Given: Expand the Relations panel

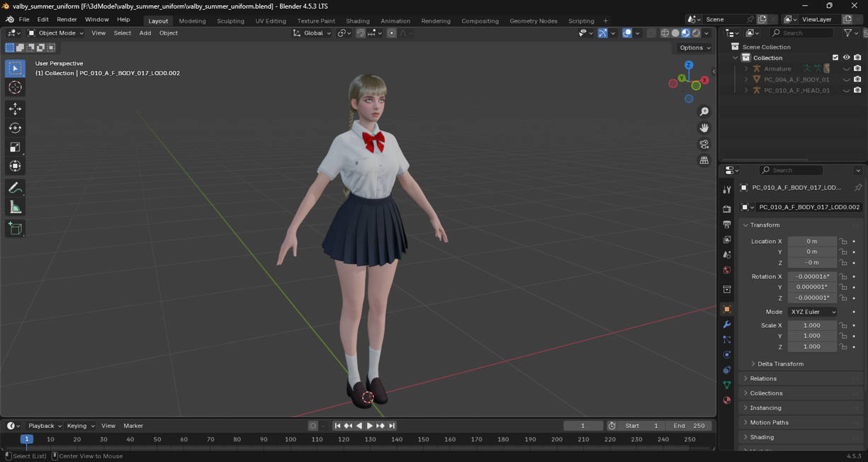Looking at the screenshot, I should click(x=763, y=378).
